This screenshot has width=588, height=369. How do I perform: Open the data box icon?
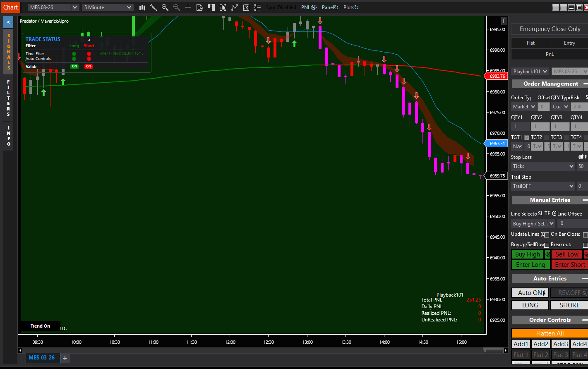pyautogui.click(x=199, y=7)
